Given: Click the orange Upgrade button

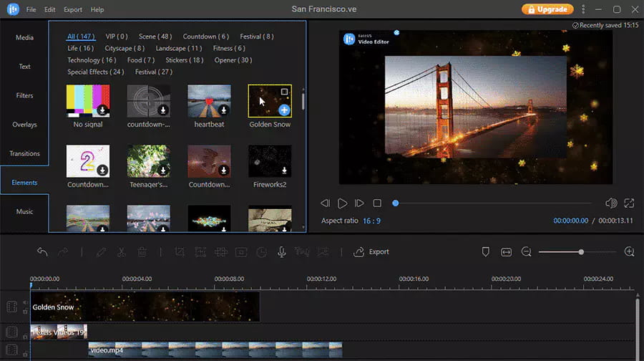Looking at the screenshot, I should coord(547,9).
